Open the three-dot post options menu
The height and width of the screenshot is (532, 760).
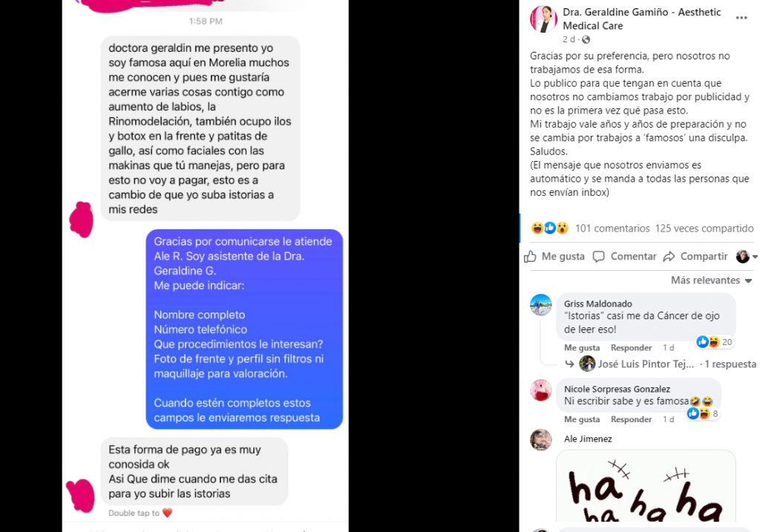tap(741, 18)
